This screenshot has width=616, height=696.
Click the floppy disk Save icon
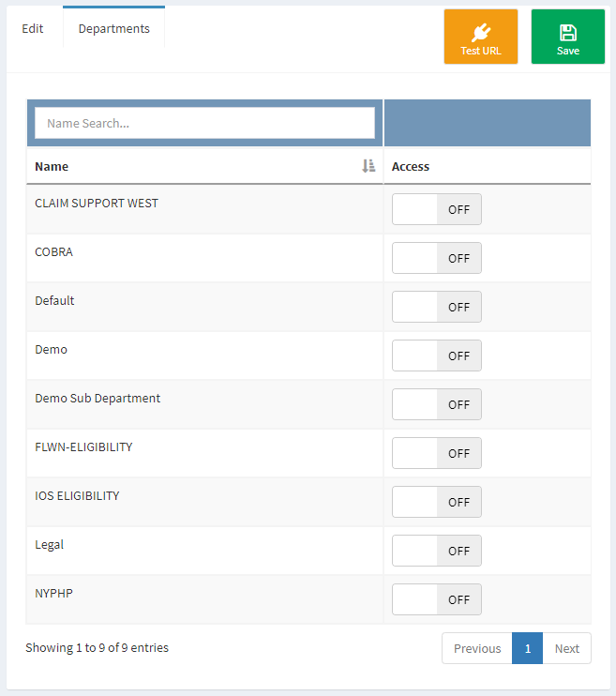(x=568, y=33)
